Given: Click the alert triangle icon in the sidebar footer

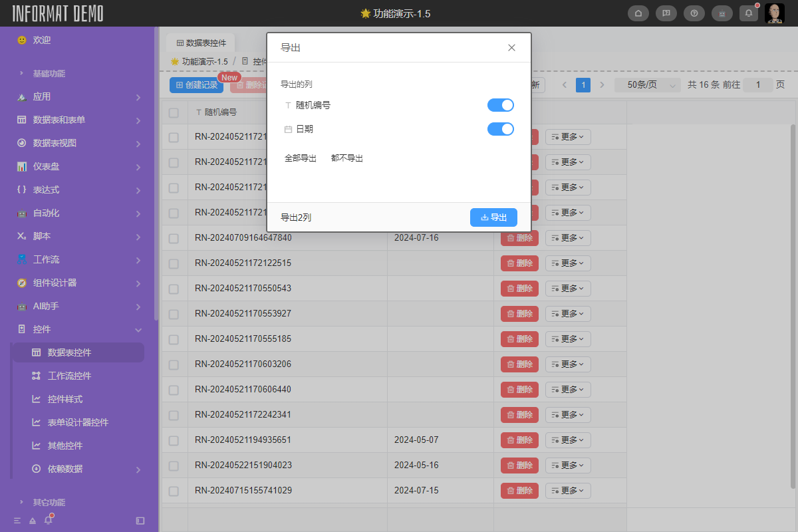Looking at the screenshot, I should (x=31, y=520).
